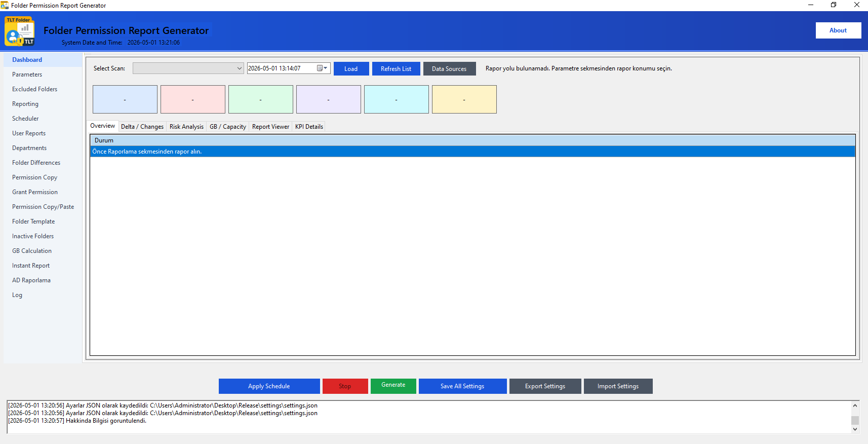The height and width of the screenshot is (444, 868).
Task: Open Log section in sidebar
Action: [x=43, y=295]
